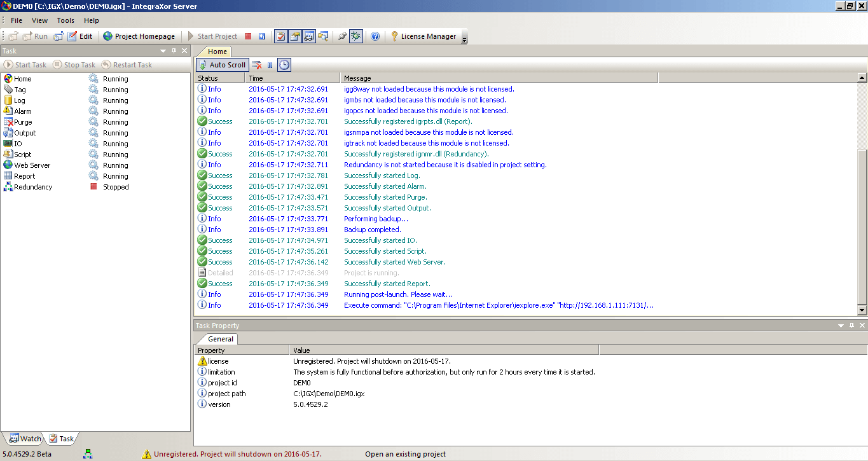Pause the log with the pause icon
The width and height of the screenshot is (868, 461).
pos(270,65)
